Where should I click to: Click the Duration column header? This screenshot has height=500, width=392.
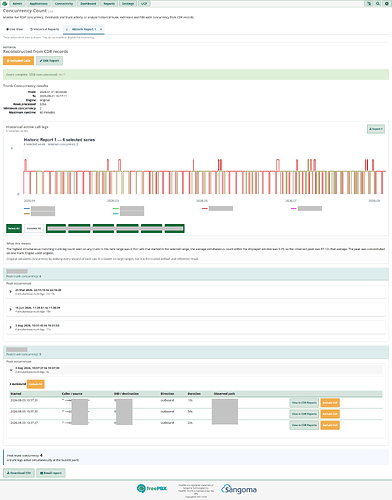[x=194, y=394]
